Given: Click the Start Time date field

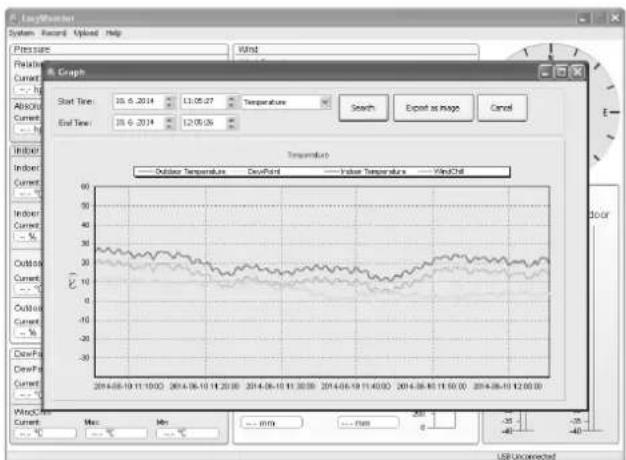Looking at the screenshot, I should (139, 101).
